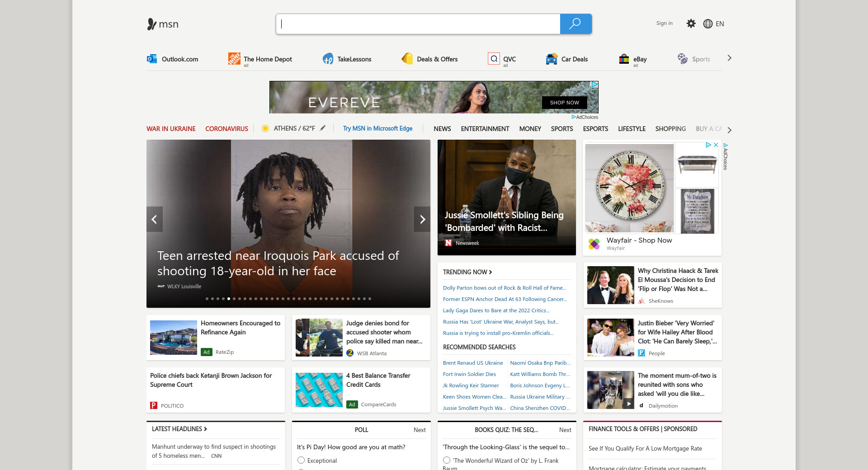Open the Jussie Smollett sibling story thumbnail

507,197
